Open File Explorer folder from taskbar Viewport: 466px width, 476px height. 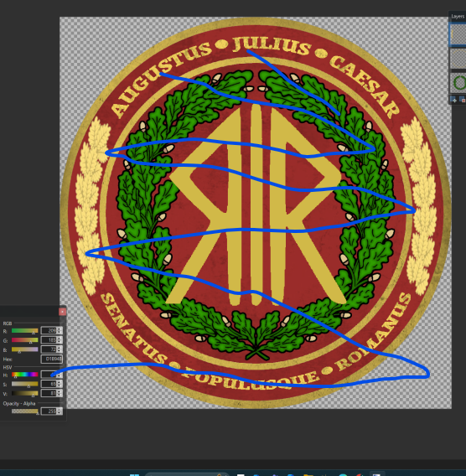point(308,474)
